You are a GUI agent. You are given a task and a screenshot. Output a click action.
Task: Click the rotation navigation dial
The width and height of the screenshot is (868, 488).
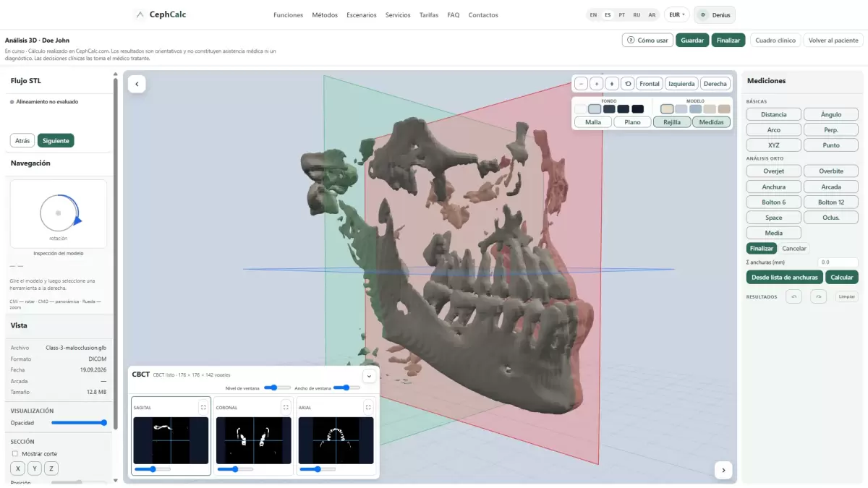59,213
